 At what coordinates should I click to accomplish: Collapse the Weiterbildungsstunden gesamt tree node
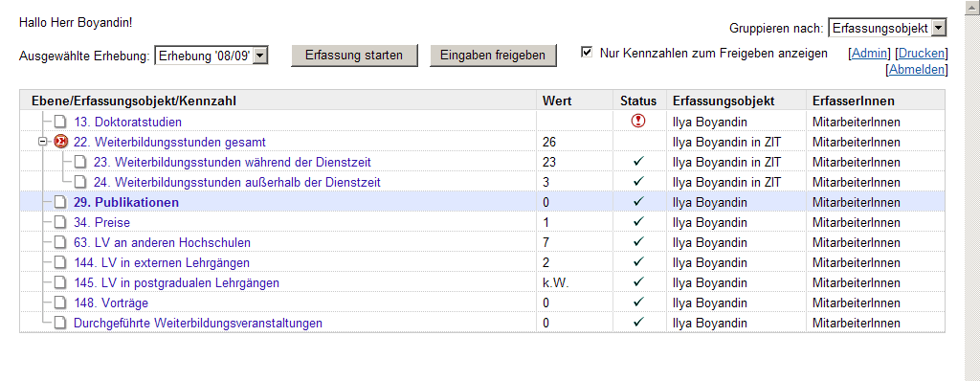(42, 142)
